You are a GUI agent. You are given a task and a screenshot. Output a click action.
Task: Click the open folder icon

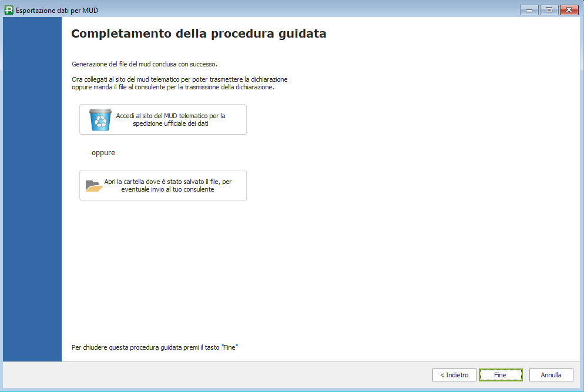94,186
